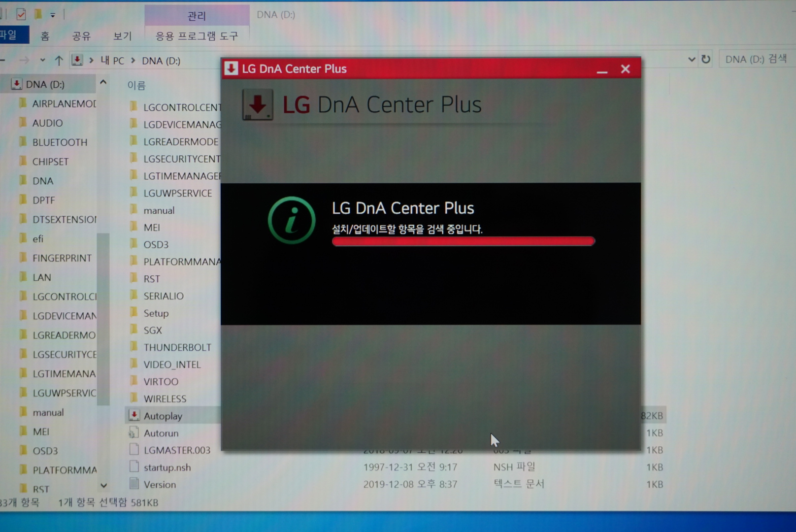
Task: Click the Autorun file icon
Action: pyautogui.click(x=133, y=432)
